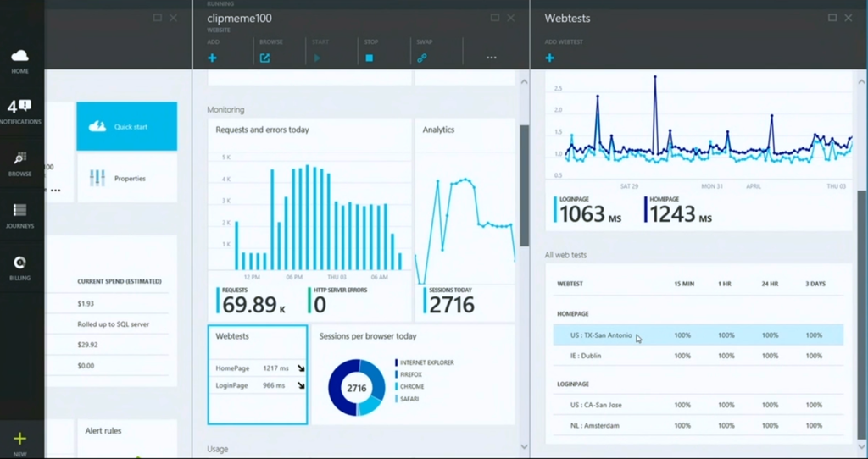Click the scroll up arrow in clipmeme100 blade
This screenshot has width=868, height=459.
(x=523, y=81)
